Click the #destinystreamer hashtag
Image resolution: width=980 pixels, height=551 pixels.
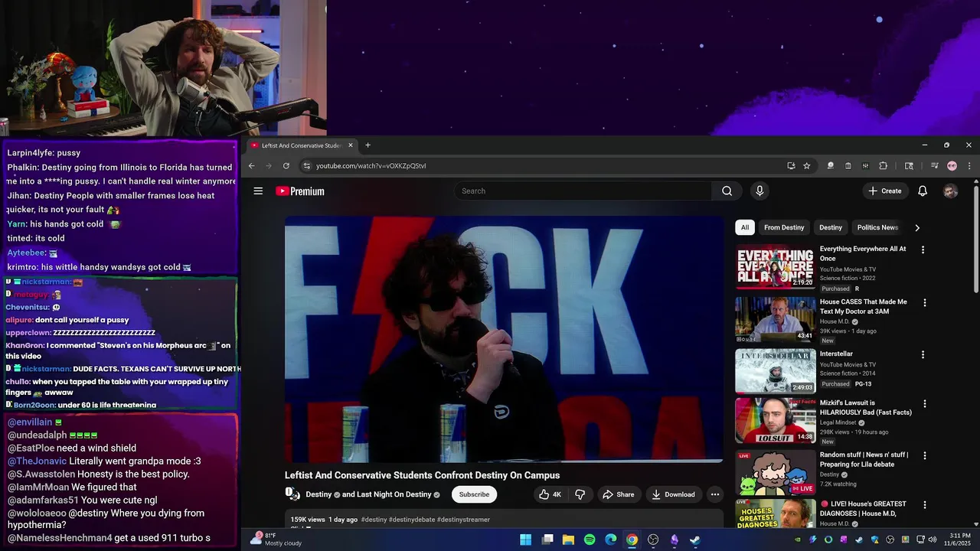coord(463,520)
